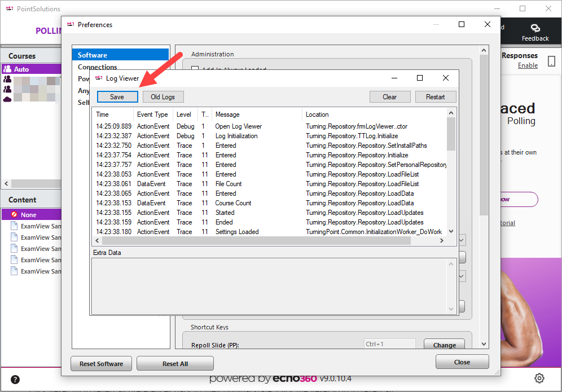Save the log from Log Viewer
Viewport: 562px width, 392px height.
click(x=117, y=97)
